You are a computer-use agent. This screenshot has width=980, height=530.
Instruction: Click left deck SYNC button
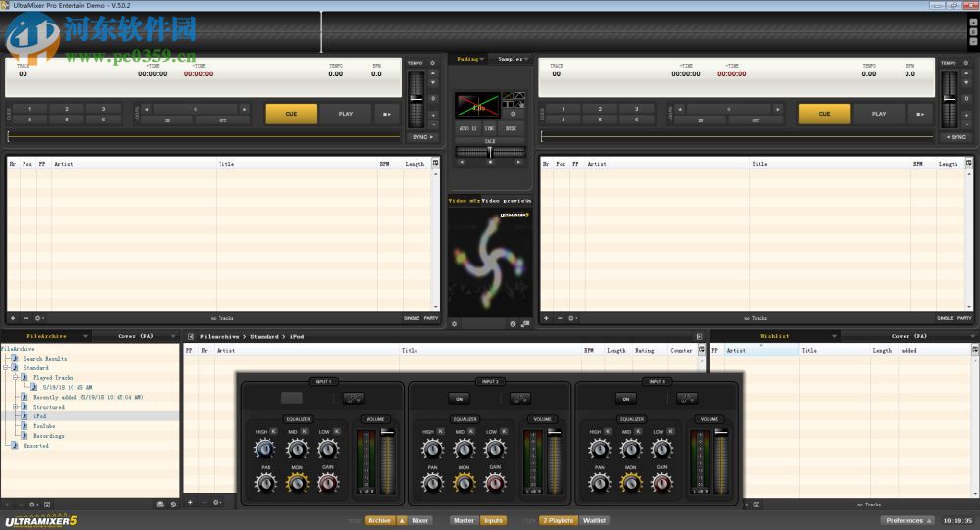[x=422, y=137]
